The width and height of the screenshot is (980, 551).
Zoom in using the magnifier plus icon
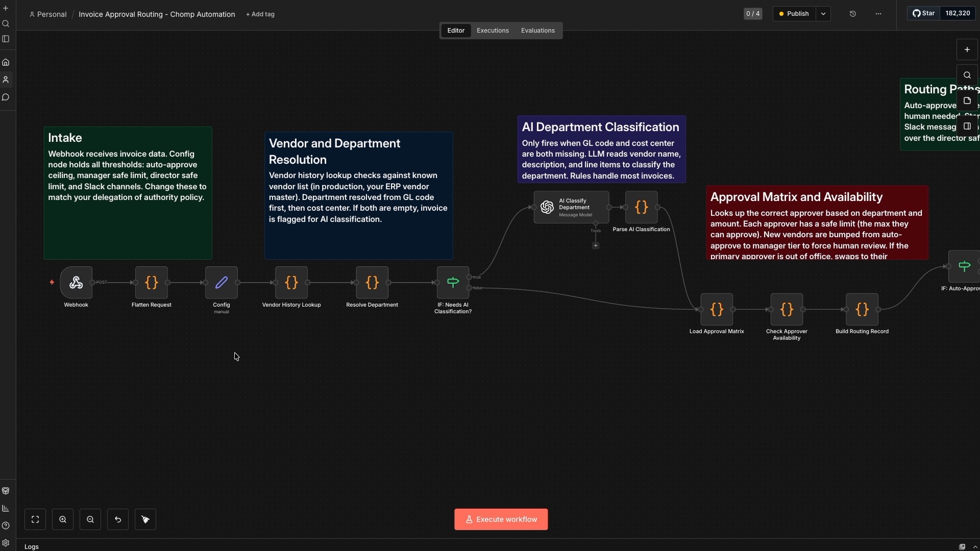click(x=63, y=519)
